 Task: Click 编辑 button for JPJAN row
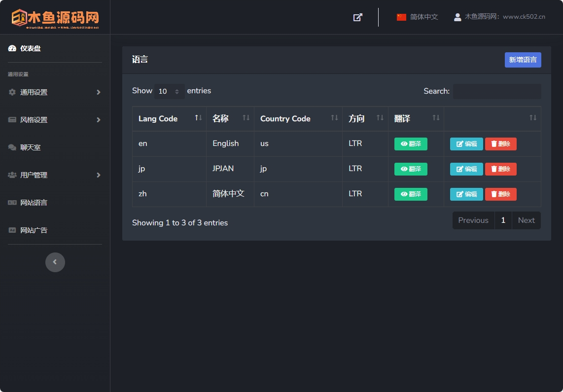(466, 169)
